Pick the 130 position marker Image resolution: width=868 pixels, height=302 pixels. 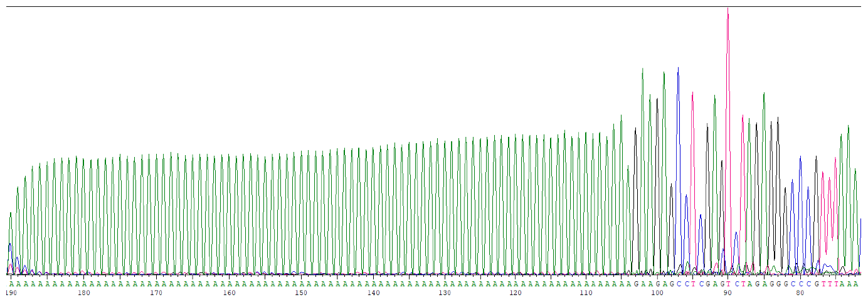point(445,293)
